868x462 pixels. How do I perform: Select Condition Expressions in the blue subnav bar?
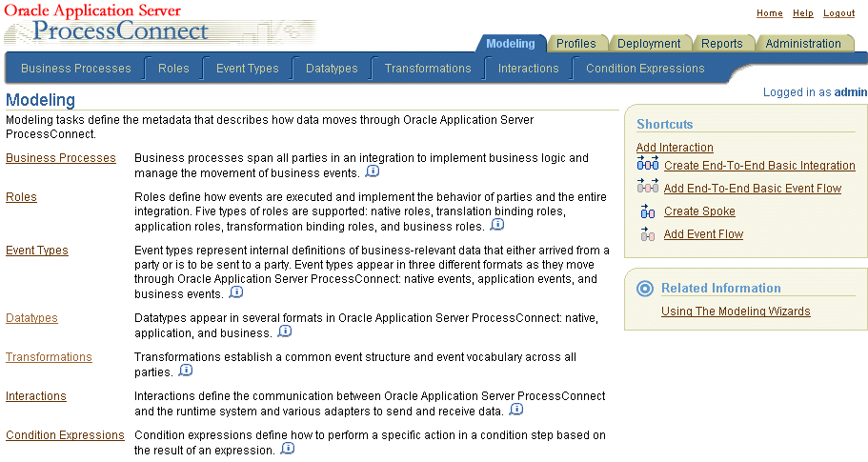[645, 69]
